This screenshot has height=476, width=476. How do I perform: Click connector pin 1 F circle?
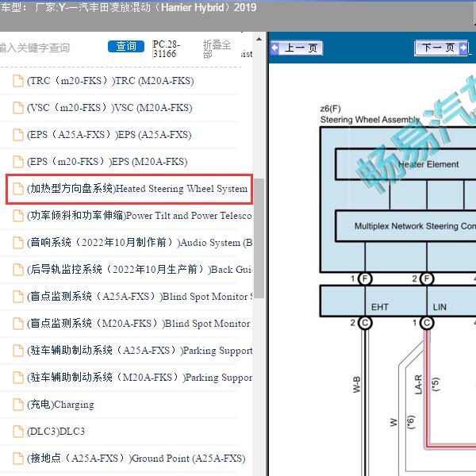coord(365,278)
